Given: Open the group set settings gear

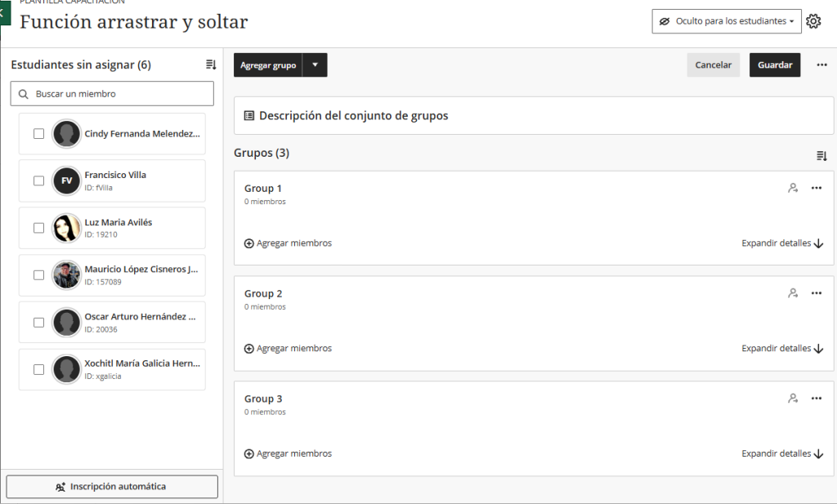Looking at the screenshot, I should [x=813, y=21].
